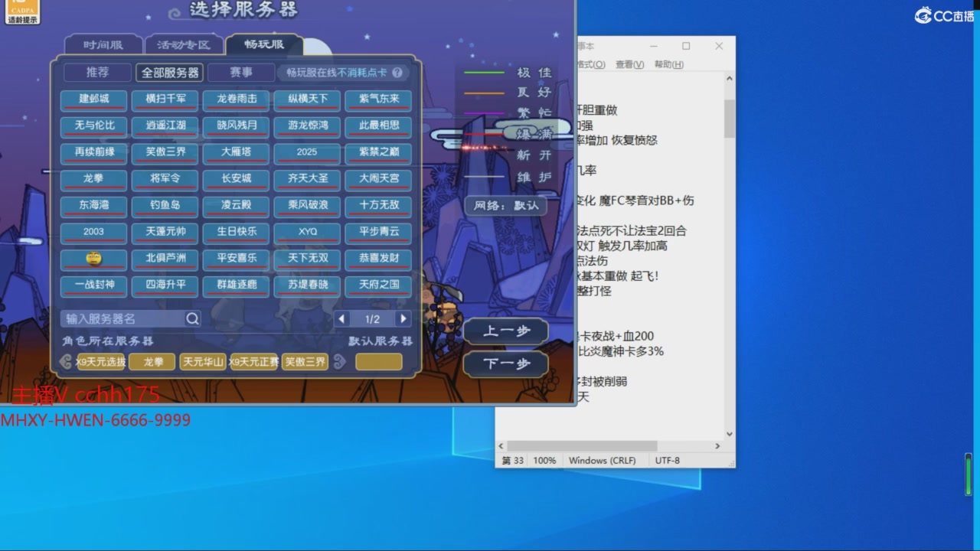Select 天元华山 character server
Screen dimensions: 980x551
coord(203,362)
